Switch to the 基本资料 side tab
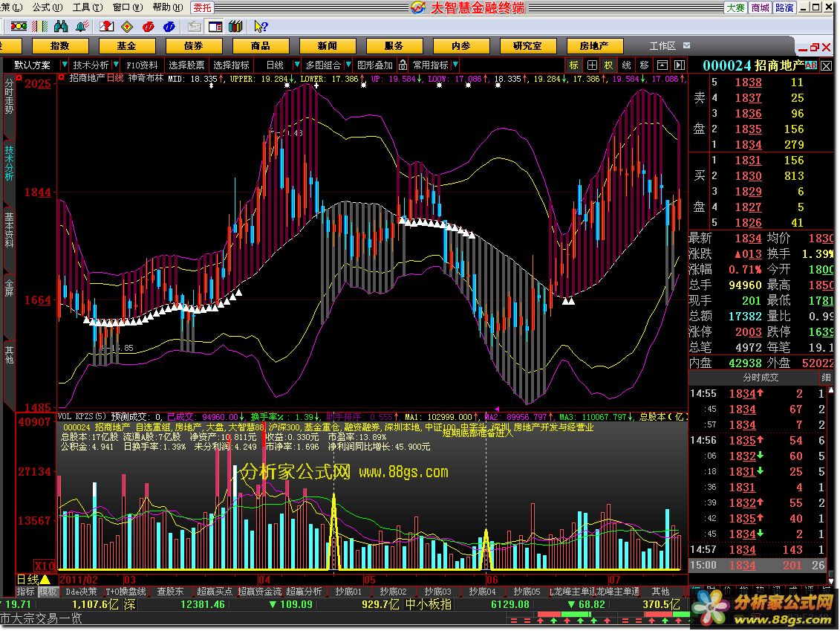Screen dimensions: 840x631 9,230
